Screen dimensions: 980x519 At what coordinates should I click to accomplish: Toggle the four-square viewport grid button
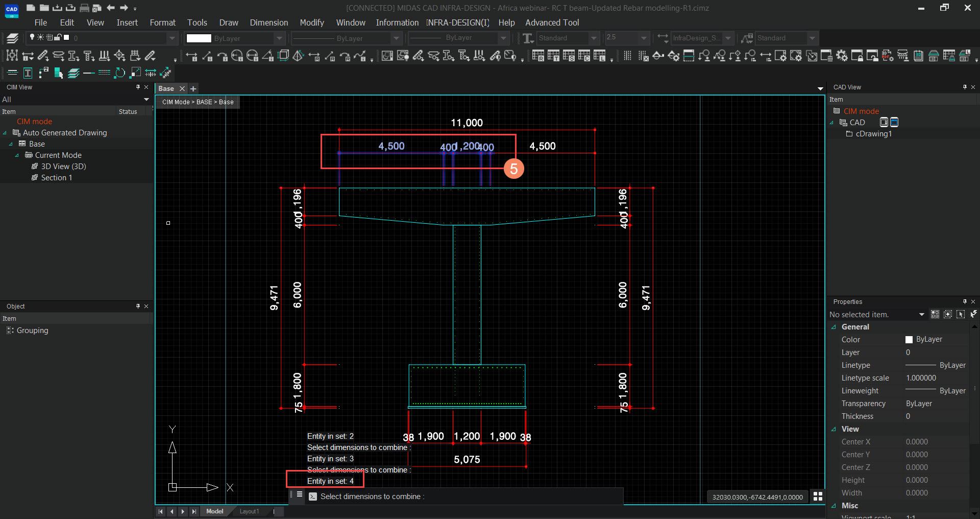(x=818, y=496)
